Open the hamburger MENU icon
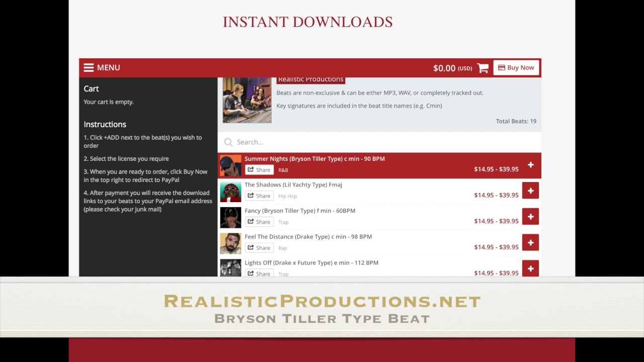 click(89, 67)
